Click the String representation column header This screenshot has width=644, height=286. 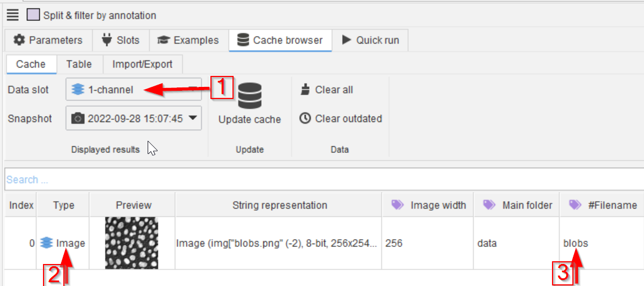(x=279, y=205)
